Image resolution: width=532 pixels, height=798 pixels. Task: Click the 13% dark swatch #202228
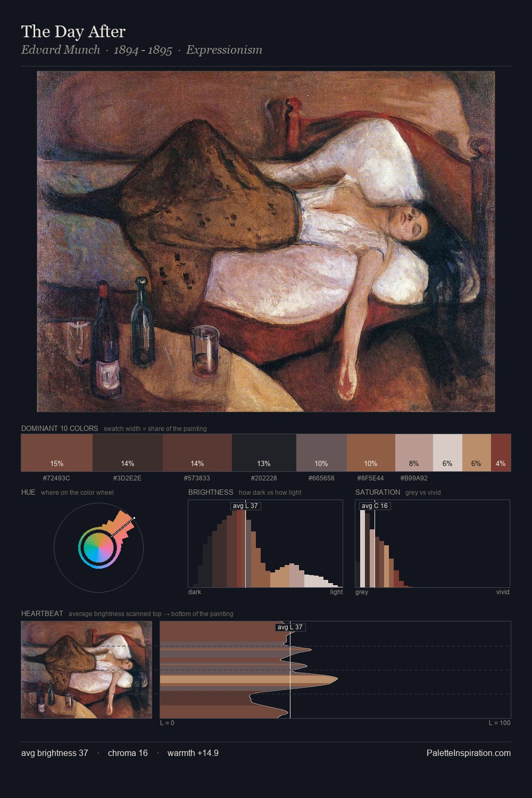coord(264,453)
